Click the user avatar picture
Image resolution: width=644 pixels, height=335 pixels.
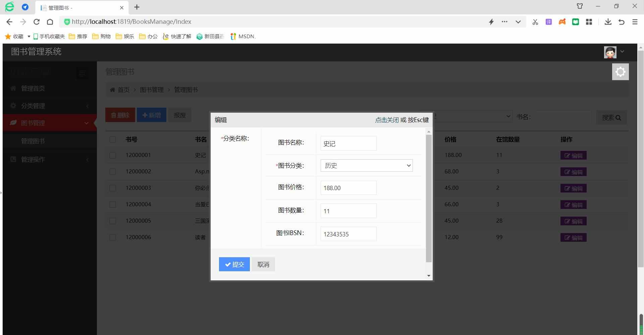click(610, 52)
